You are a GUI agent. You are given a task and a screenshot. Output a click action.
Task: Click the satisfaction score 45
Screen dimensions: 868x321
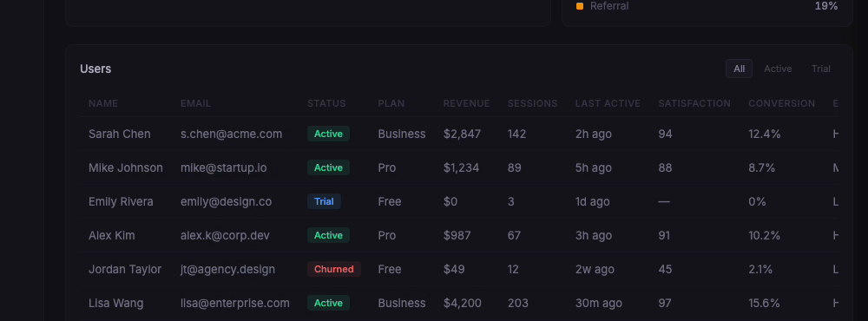666,269
